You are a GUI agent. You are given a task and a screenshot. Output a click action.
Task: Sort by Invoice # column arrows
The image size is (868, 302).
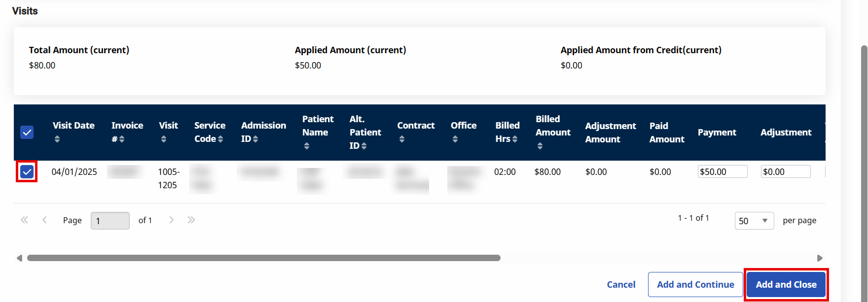pos(121,139)
